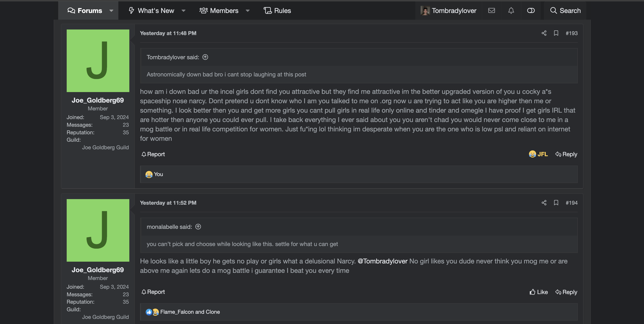Report post #193
Viewport: 644px width, 324px height.
(153, 154)
